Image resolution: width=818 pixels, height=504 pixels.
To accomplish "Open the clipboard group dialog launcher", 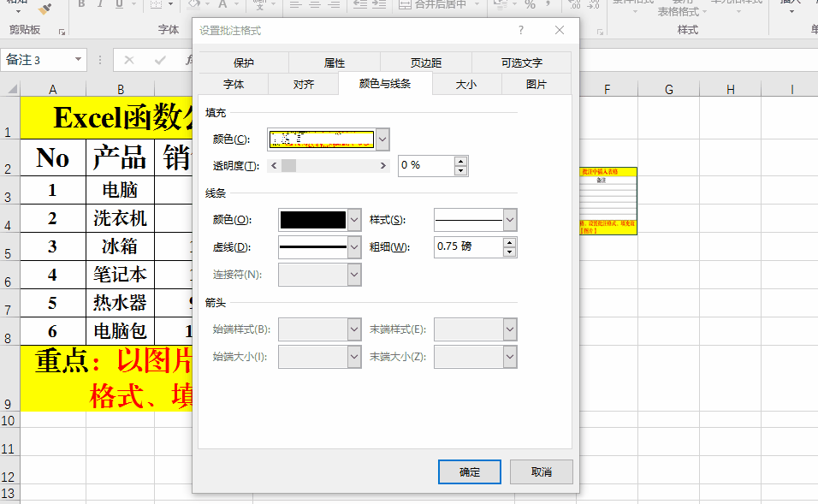I will pyautogui.click(x=62, y=33).
